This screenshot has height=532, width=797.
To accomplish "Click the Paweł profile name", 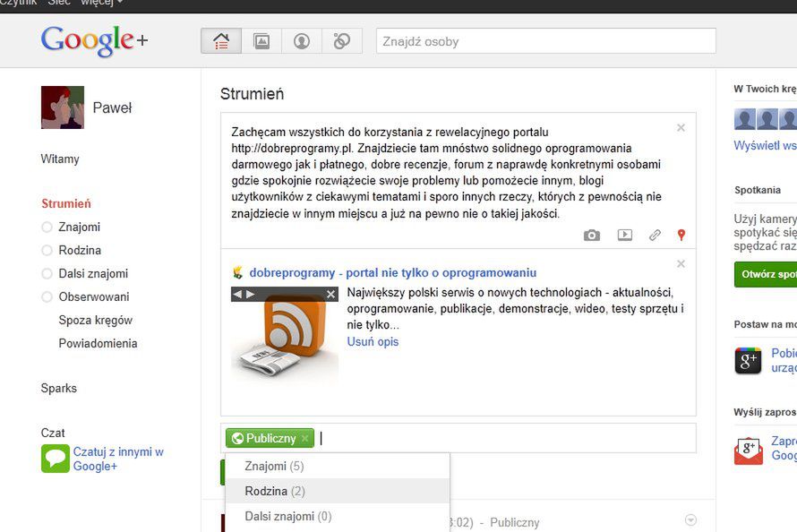I will coord(112,107).
